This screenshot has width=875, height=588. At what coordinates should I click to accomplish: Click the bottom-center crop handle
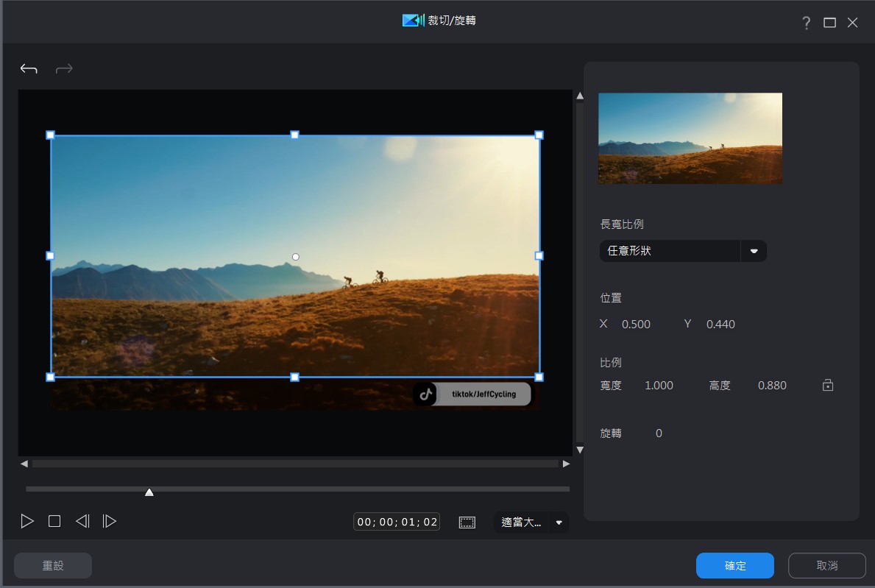294,377
